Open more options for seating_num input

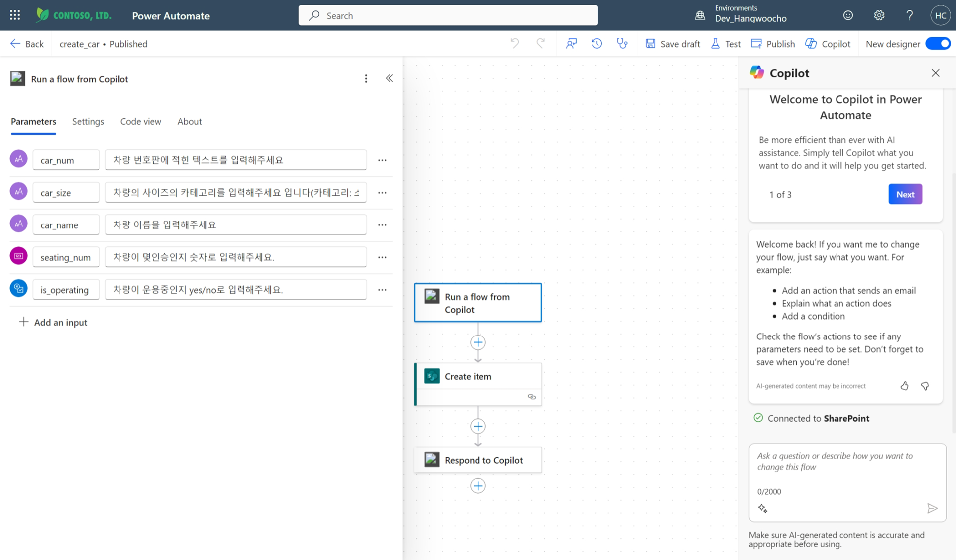click(x=382, y=257)
